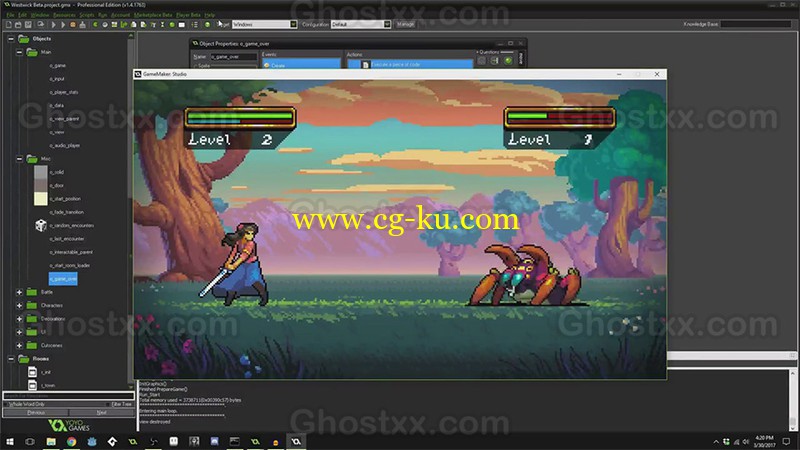Click the Manage configurations button
Screen dimensions: 800x450
click(406, 24)
